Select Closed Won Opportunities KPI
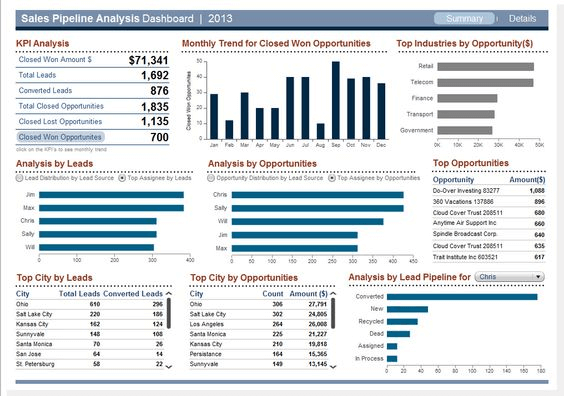 pos(92,137)
